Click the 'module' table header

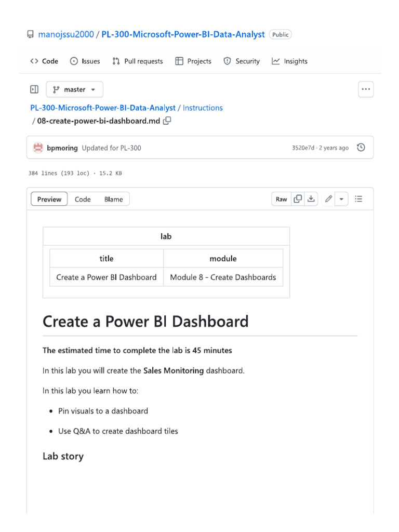pos(223,259)
